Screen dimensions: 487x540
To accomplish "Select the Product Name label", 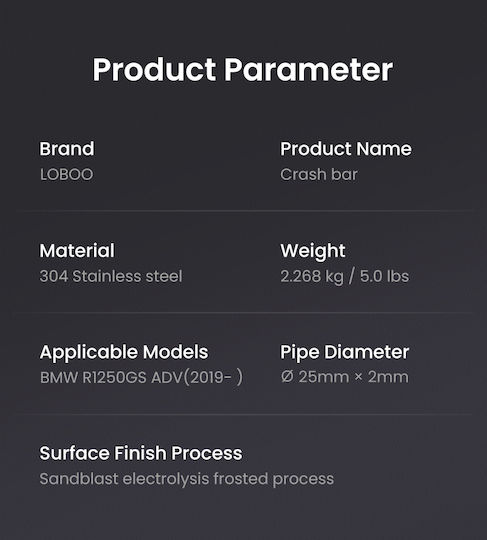I will point(346,149).
